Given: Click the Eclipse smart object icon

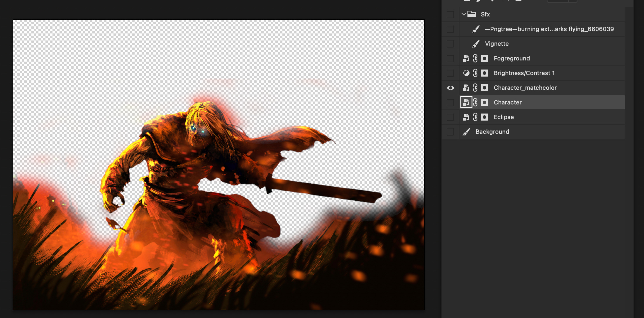Looking at the screenshot, I should 466,117.
